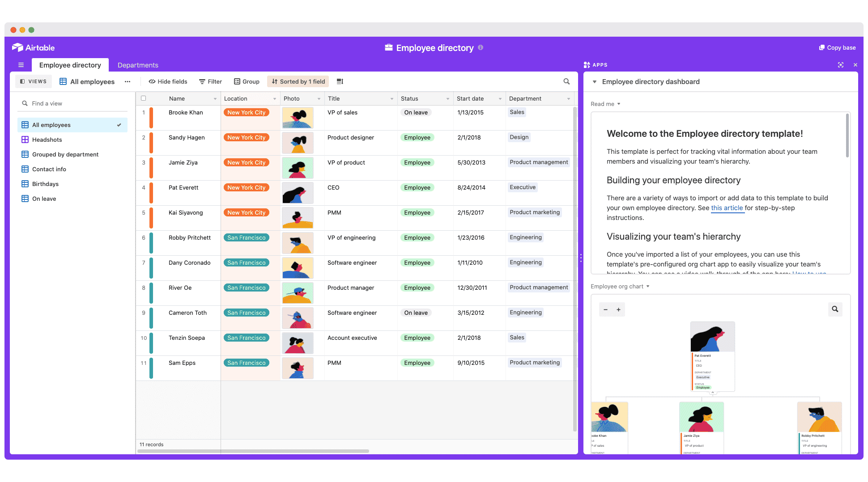Change the row height setting
This screenshot has width=868, height=482.
[340, 81]
